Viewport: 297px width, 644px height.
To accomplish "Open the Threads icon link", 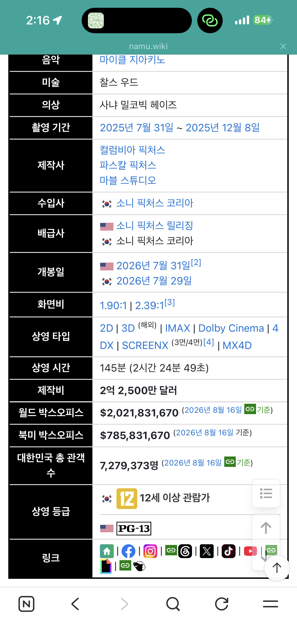I will click(185, 551).
